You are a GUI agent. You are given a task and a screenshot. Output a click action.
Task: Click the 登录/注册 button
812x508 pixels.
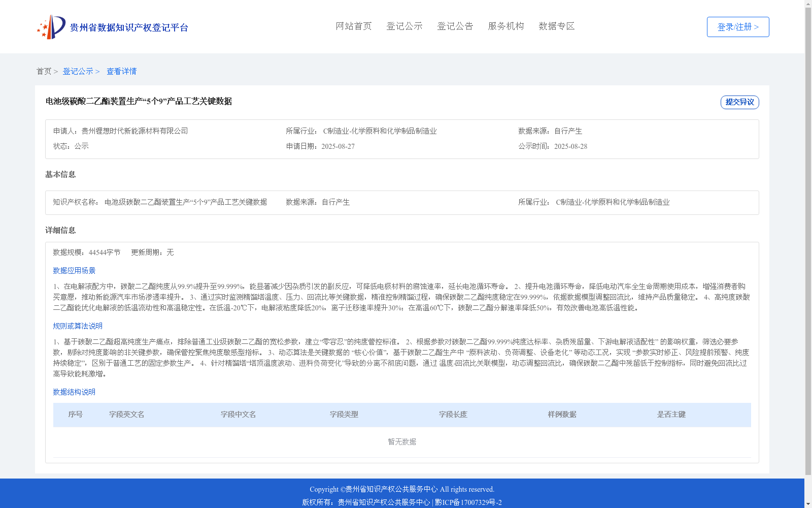(738, 27)
